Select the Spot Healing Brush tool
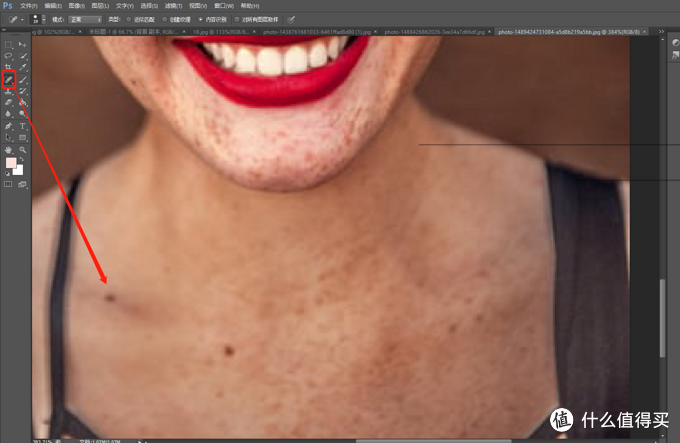Screen dimensions: 680x443 (x=9, y=80)
